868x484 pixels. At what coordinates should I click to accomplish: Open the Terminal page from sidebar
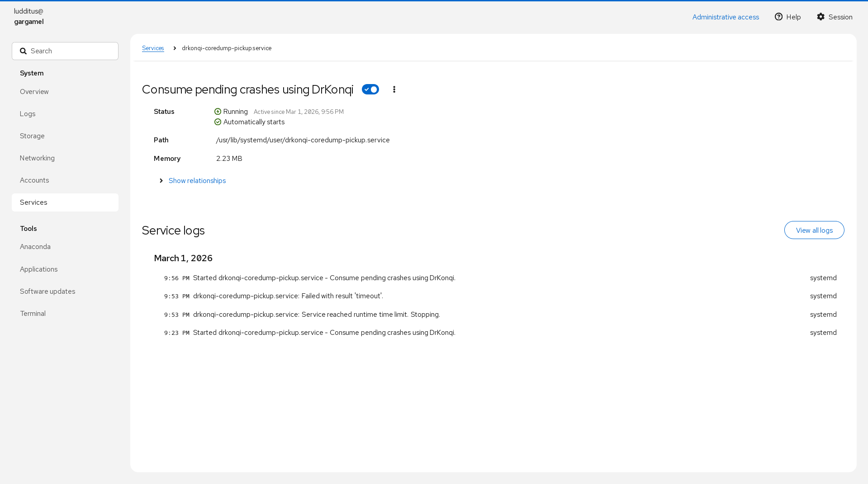tap(33, 314)
